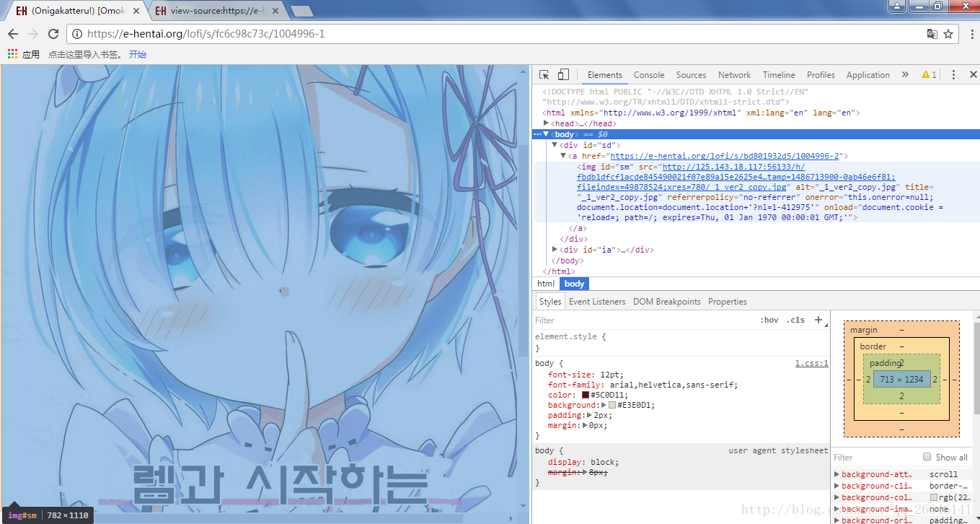Screen dimensions: 980x524
Task: Bookmark this page with the star icon
Action: (948, 34)
